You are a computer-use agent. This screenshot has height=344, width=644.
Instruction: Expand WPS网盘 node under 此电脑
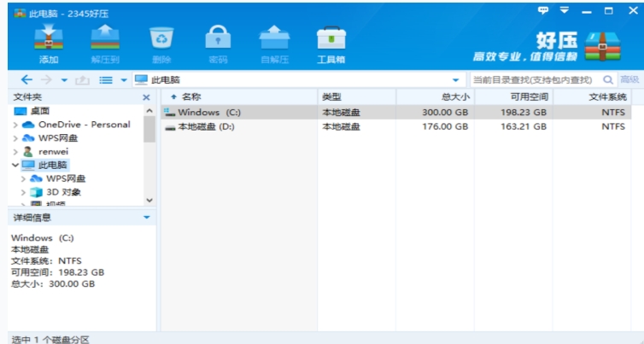(23, 178)
